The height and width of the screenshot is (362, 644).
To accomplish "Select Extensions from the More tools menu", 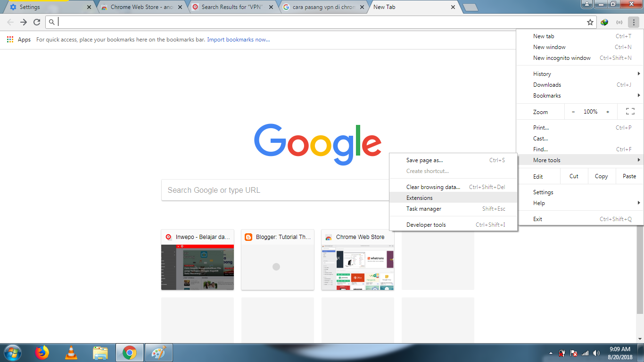I will [419, 197].
